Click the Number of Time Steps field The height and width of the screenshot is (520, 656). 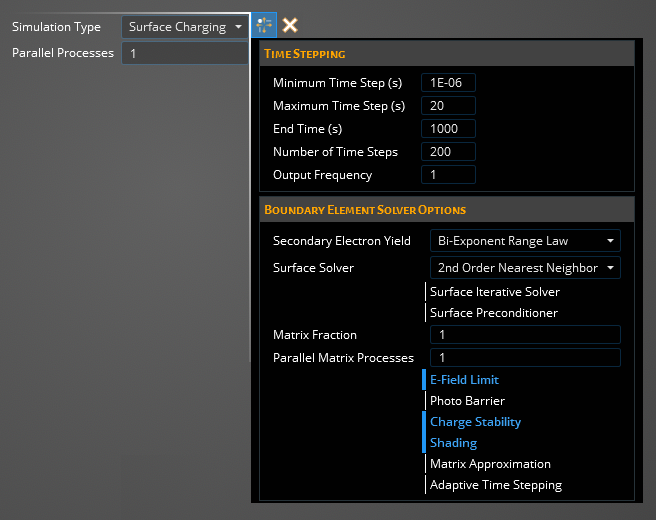pyautogui.click(x=448, y=151)
